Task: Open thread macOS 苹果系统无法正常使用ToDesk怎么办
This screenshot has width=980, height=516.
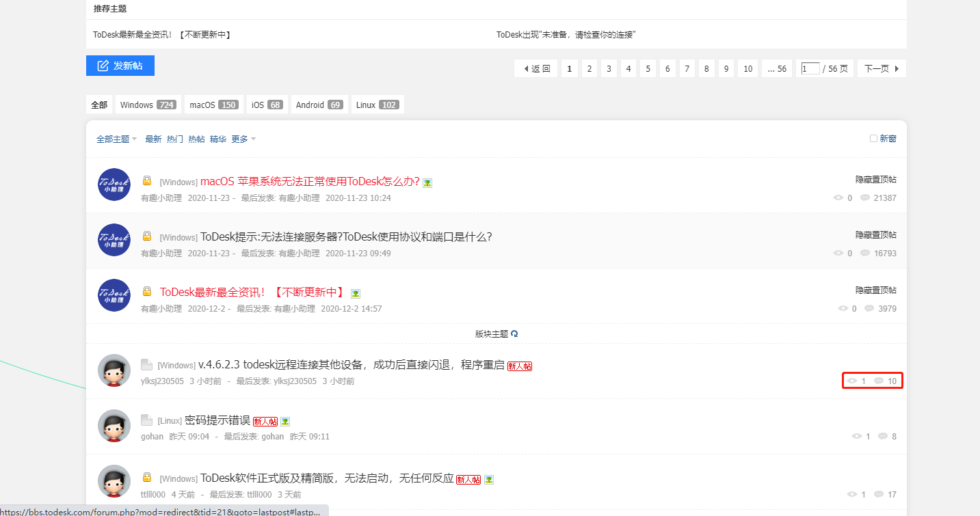Action: coord(310,181)
